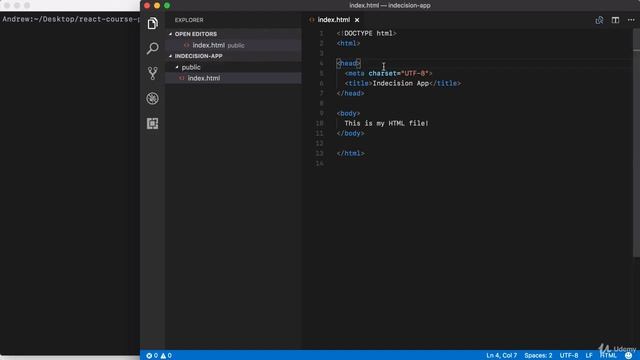Click the DOCTYPE html line in editor
Viewport: 640px width, 360px height.
coord(367,33)
